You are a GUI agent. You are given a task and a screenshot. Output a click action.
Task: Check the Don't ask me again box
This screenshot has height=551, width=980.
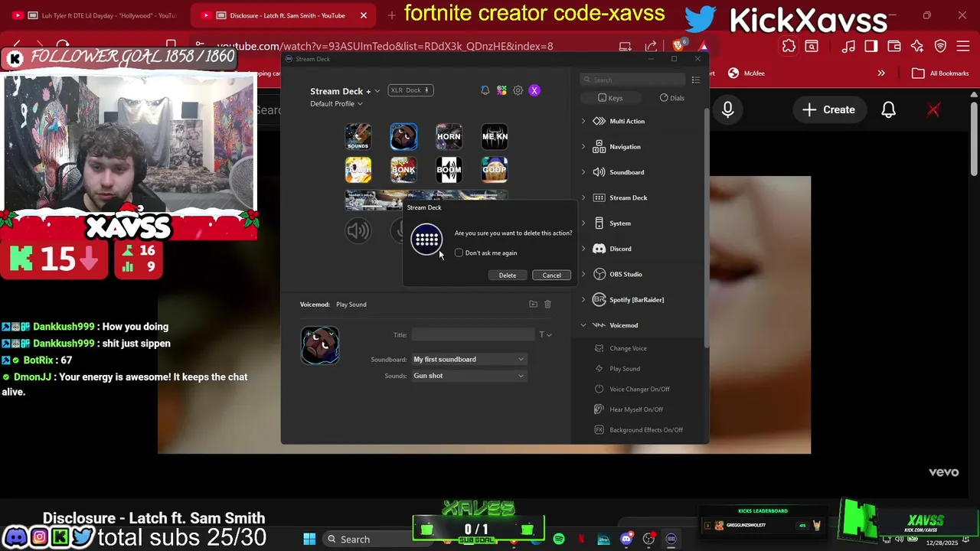click(459, 253)
